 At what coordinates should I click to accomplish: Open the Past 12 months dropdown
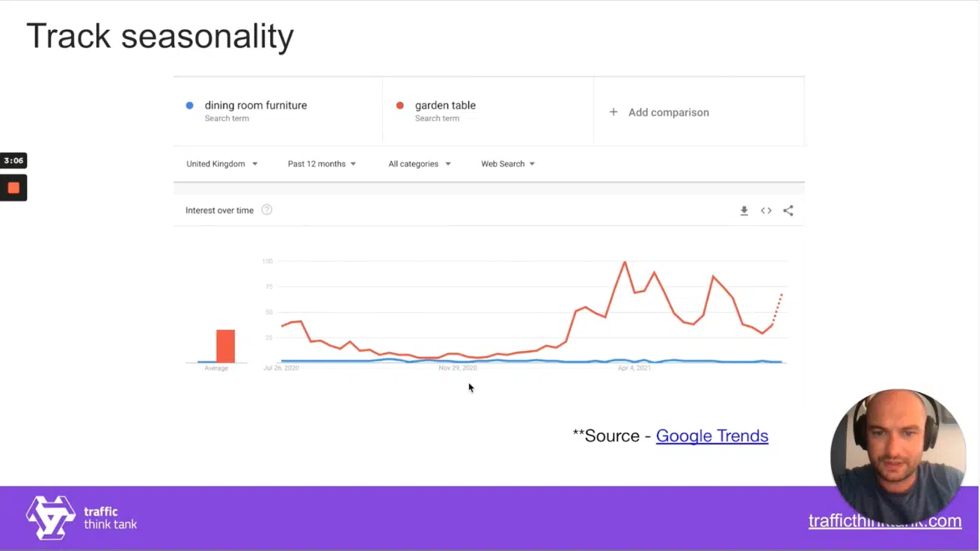point(322,164)
